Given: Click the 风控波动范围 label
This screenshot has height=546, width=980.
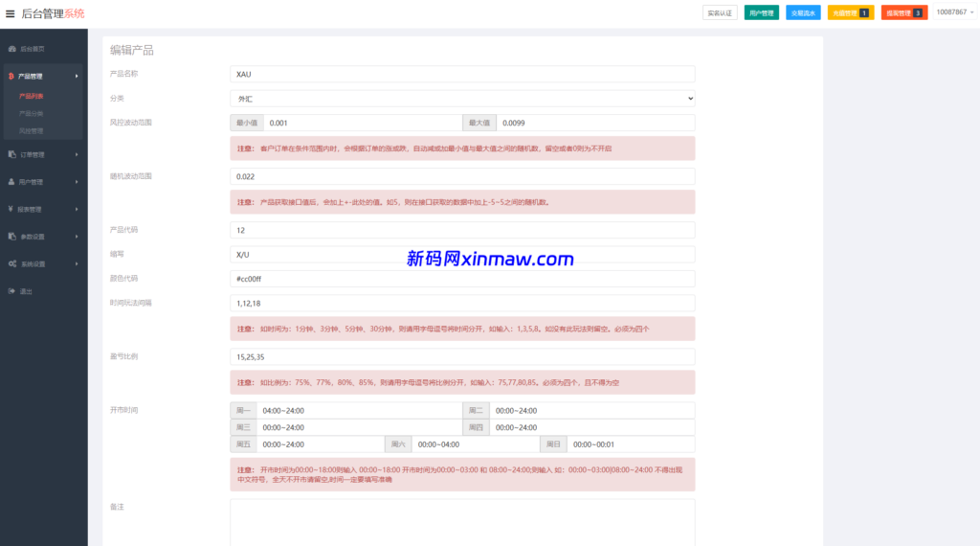Looking at the screenshot, I should click(x=130, y=123).
